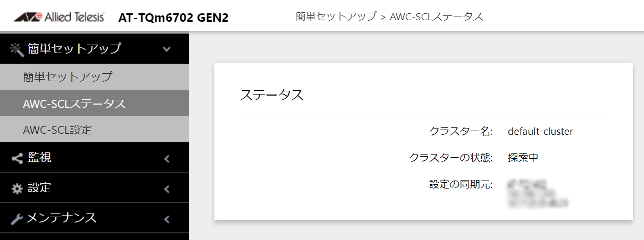The image size is (644, 240).
Task: Expand the メンテナンス section arrow
Action: [166, 218]
